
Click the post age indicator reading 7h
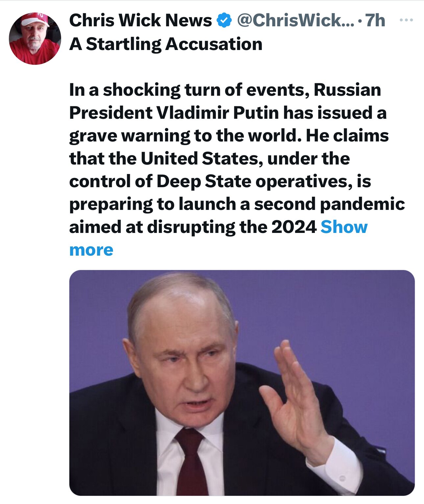tap(374, 20)
